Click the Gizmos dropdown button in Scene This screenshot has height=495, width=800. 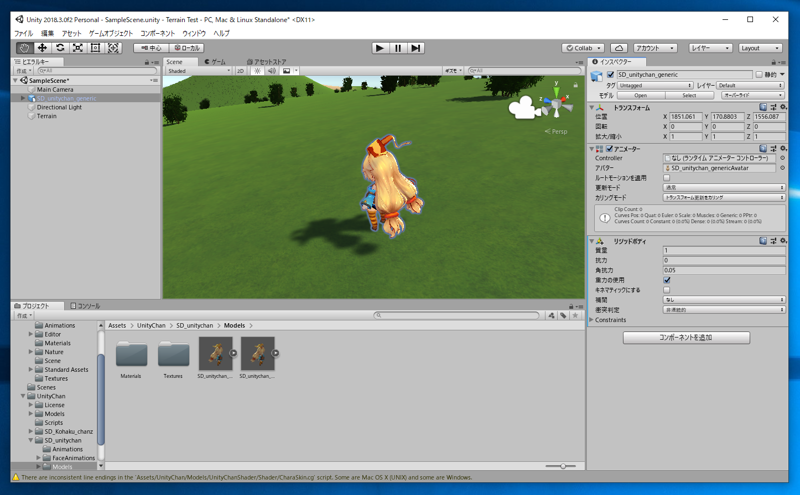point(453,71)
